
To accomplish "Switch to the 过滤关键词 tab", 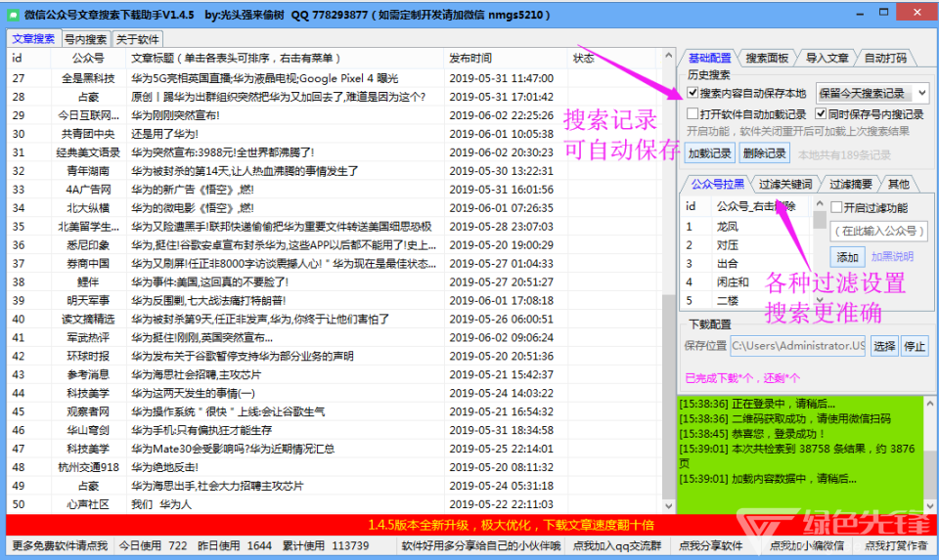I will (x=785, y=185).
